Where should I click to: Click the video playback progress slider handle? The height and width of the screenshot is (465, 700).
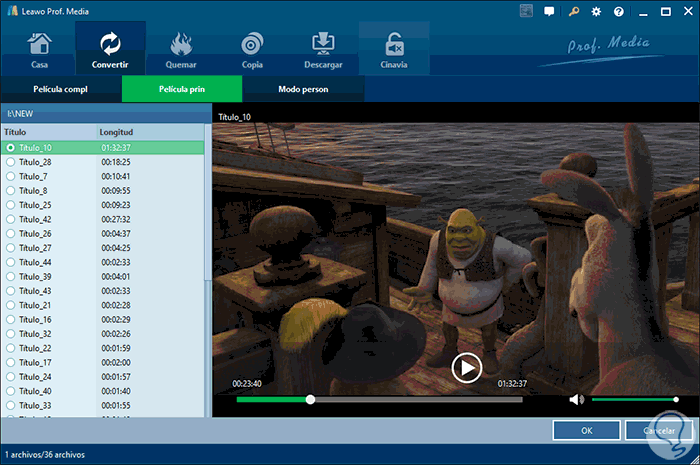310,399
